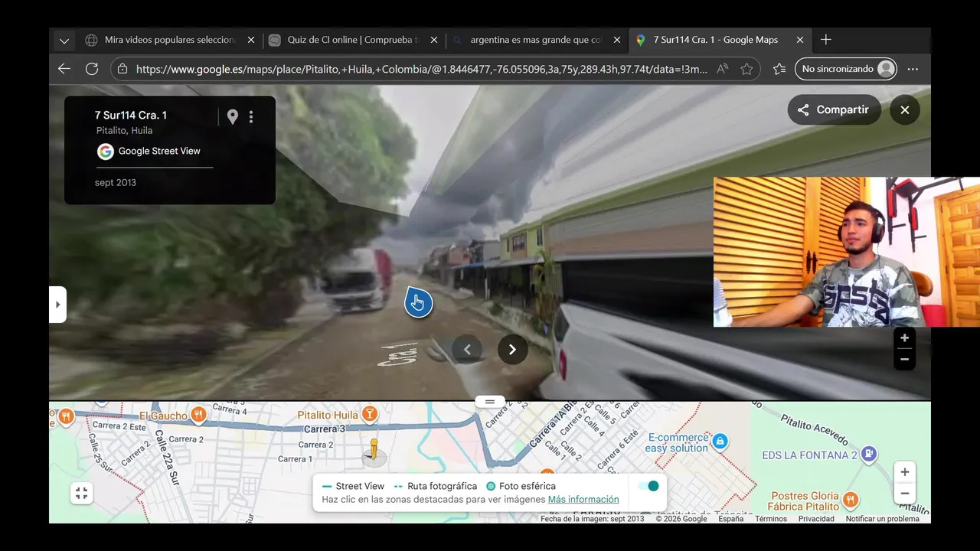Click the sept 2013 date text
Screen dimensions: 980x551
(116, 182)
